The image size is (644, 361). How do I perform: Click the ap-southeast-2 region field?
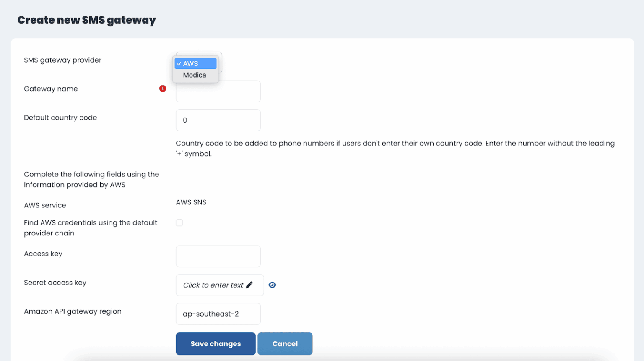click(218, 314)
